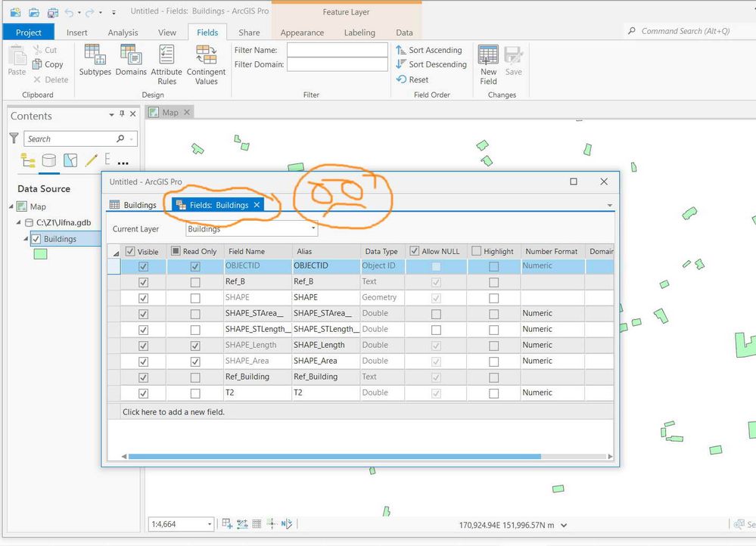The image size is (756, 546).
Task: Select the Buildings layer in Contents
Action: click(60, 238)
